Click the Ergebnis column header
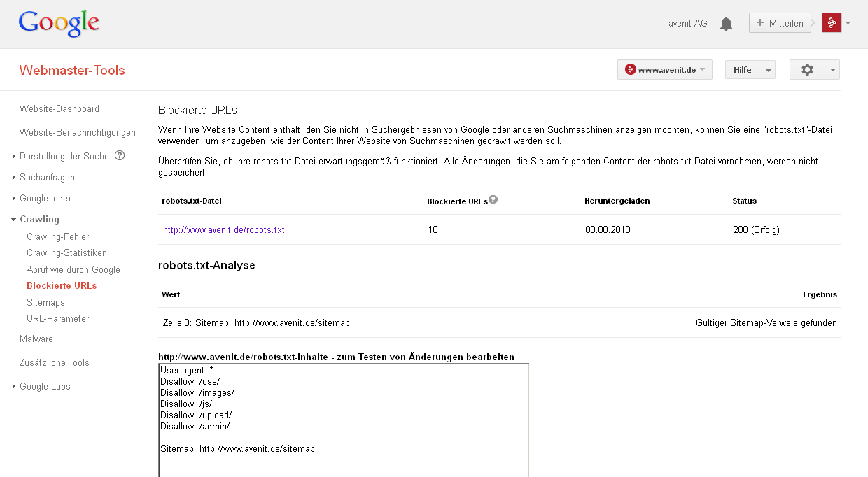Screen dimensions: 868x477 point(820,295)
